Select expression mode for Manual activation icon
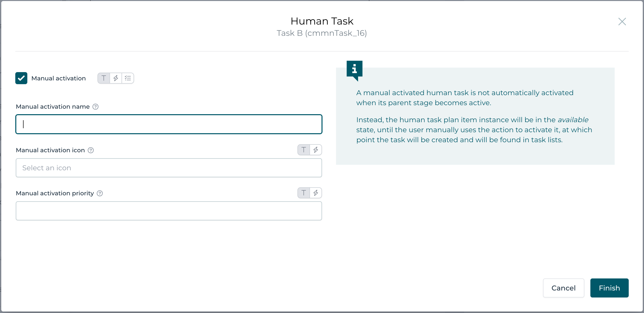Viewport: 644px width, 313px height. [x=316, y=150]
